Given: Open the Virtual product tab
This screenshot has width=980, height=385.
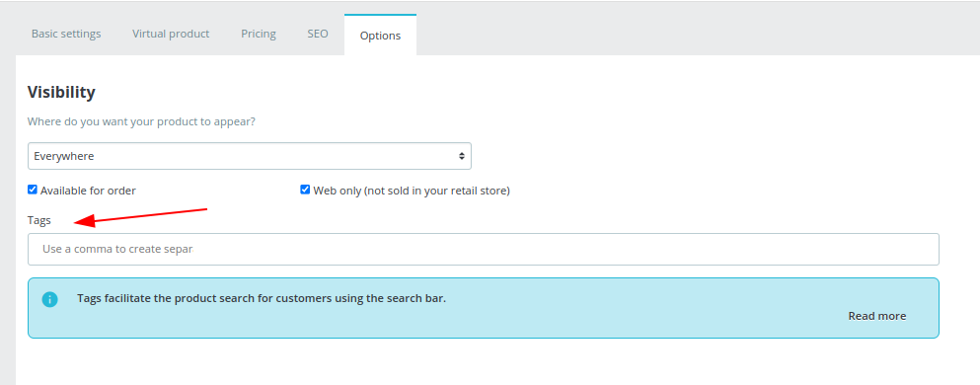Looking at the screenshot, I should (x=171, y=34).
